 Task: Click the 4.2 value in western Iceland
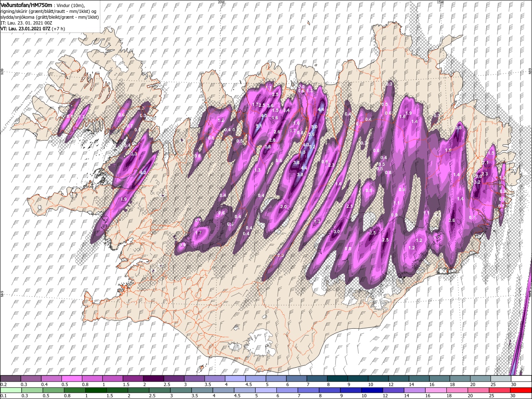point(143,172)
